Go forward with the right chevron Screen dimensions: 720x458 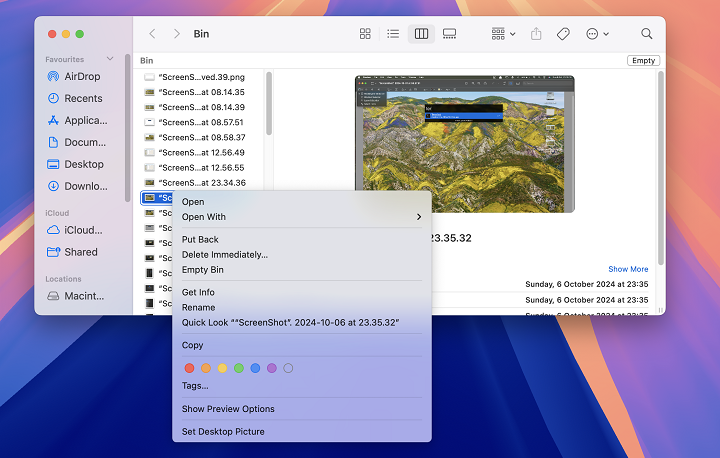point(176,34)
